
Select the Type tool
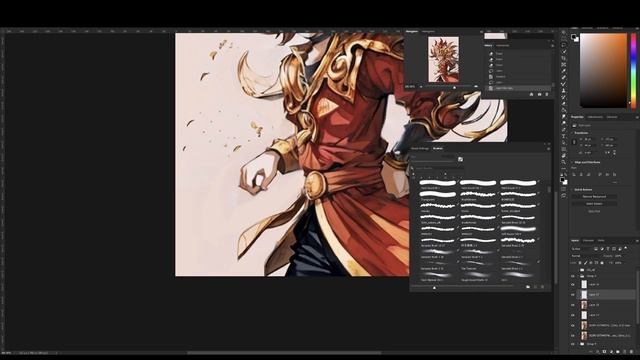[x=564, y=136]
